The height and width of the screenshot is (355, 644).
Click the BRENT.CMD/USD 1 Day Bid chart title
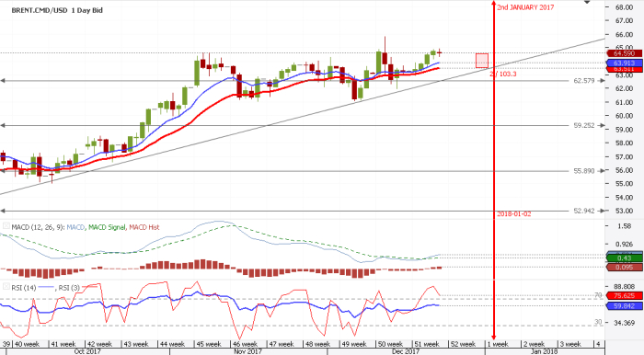(x=57, y=10)
